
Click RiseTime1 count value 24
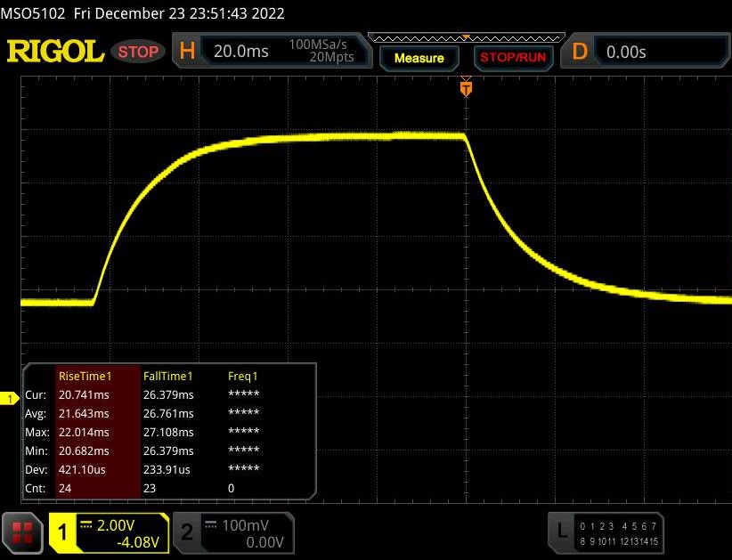point(65,488)
